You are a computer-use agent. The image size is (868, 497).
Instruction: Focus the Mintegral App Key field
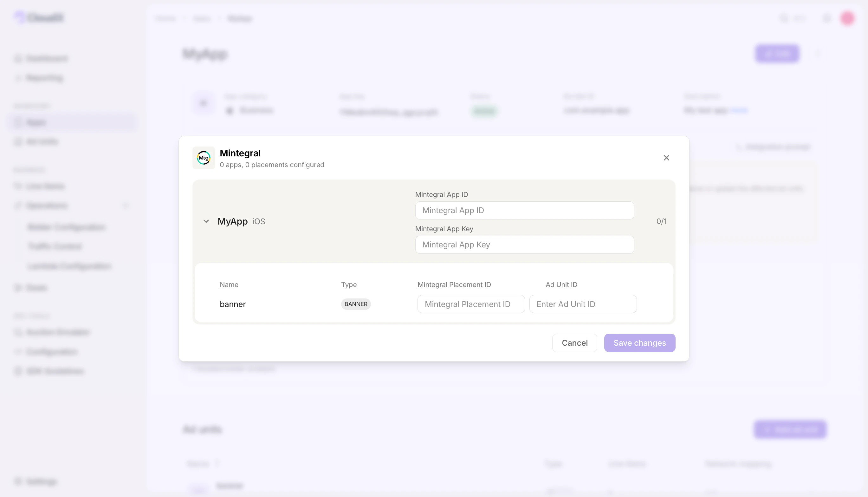[524, 245]
